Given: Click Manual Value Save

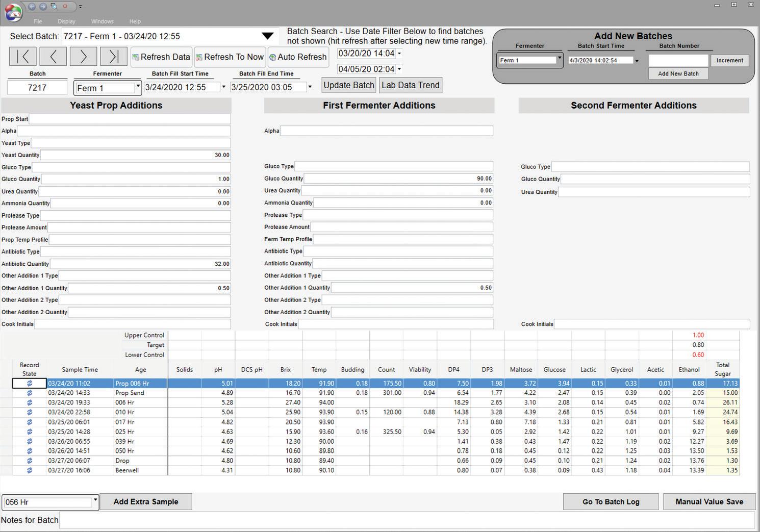Looking at the screenshot, I should (709, 501).
